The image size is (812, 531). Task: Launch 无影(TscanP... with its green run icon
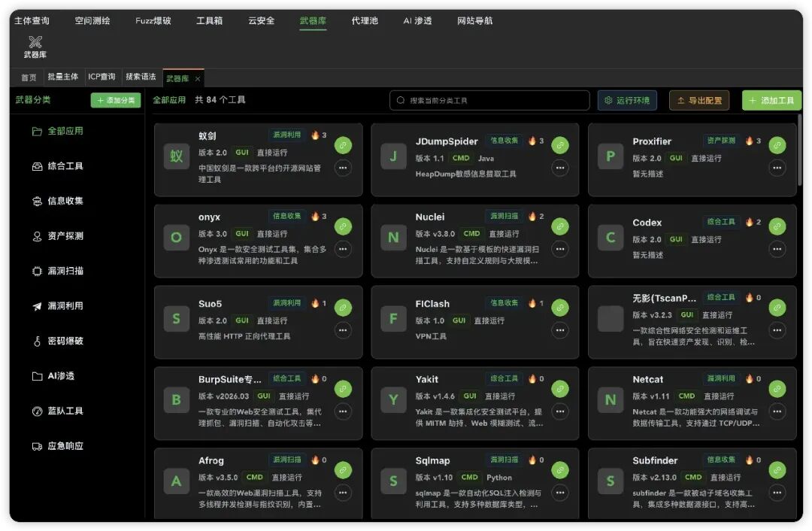(777, 308)
